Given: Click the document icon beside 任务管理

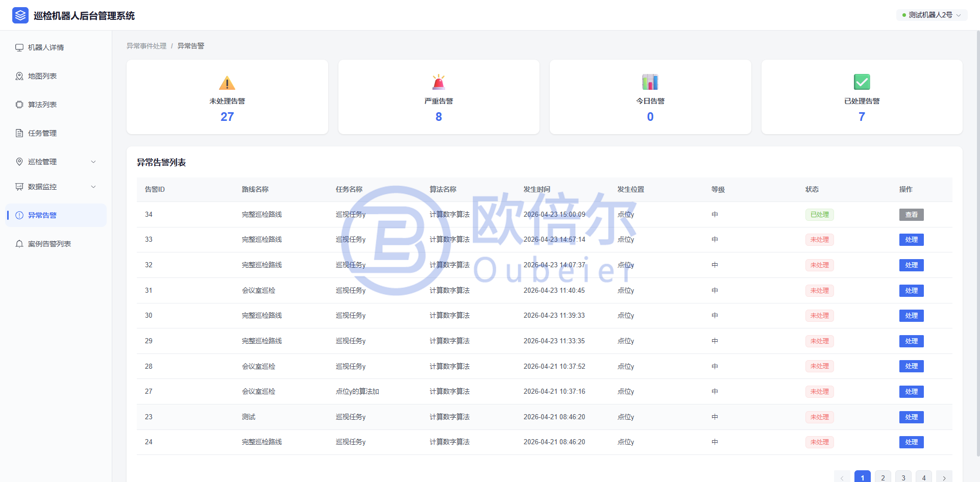Looking at the screenshot, I should click(x=19, y=133).
